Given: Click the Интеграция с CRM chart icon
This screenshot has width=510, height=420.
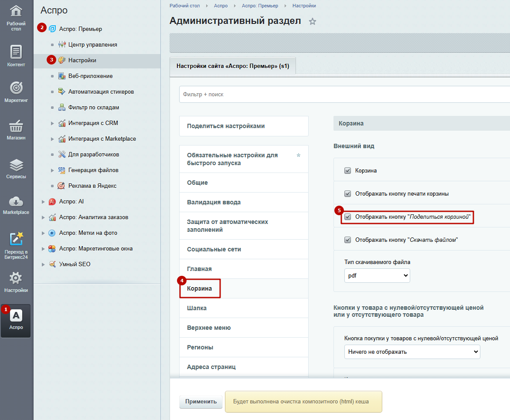Looking at the screenshot, I should [x=62, y=123].
